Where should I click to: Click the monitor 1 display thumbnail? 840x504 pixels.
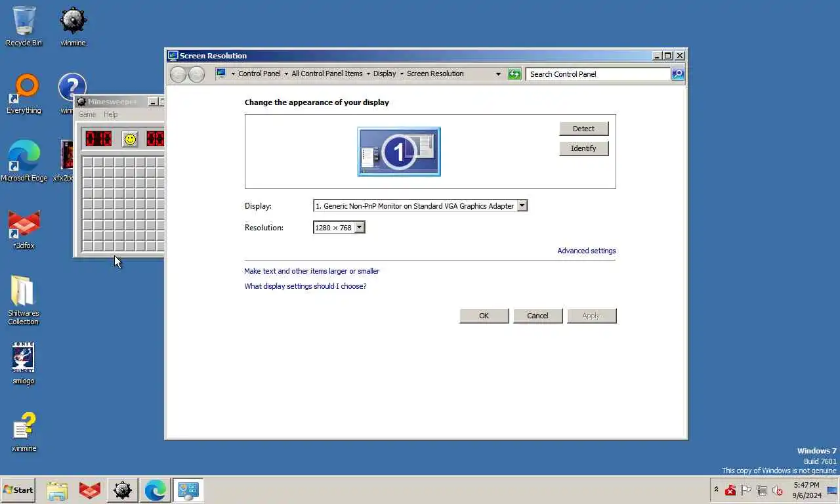399,152
